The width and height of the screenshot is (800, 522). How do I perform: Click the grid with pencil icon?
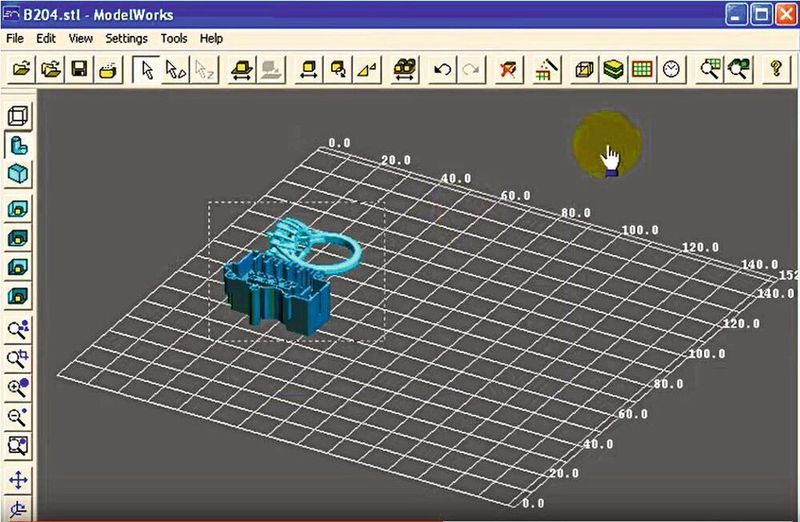coord(546,69)
